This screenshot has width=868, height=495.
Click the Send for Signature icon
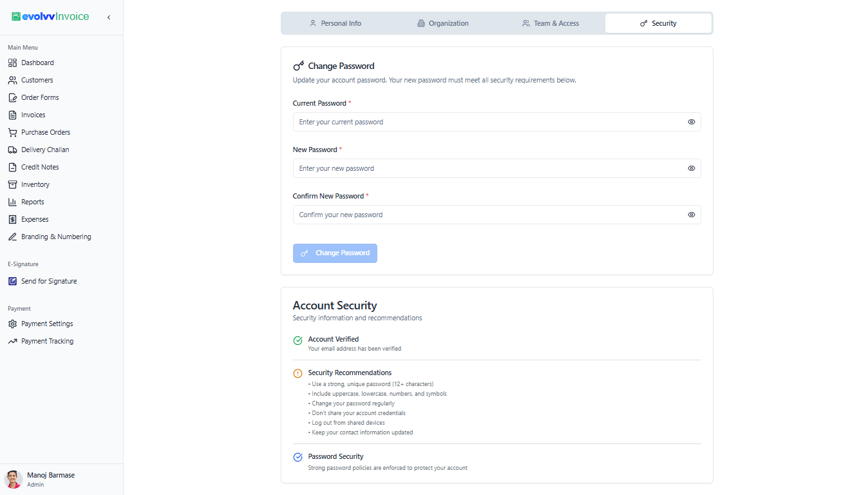point(12,281)
